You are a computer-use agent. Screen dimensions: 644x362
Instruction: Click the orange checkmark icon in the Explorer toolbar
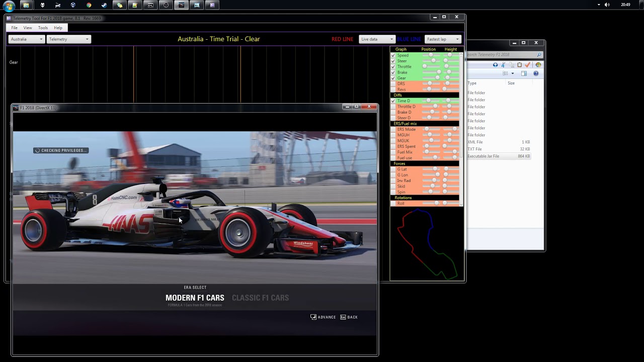point(527,65)
